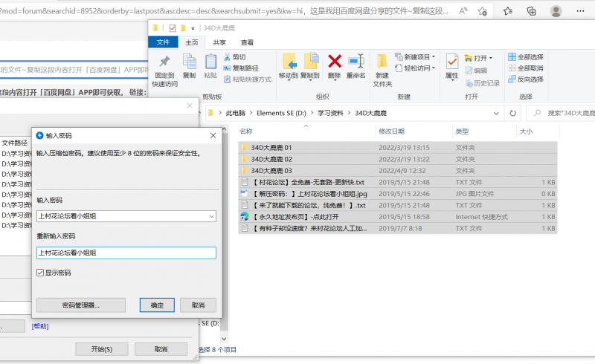
Task: Open the 移动到 dropdown in ribbon
Action: (x=289, y=76)
